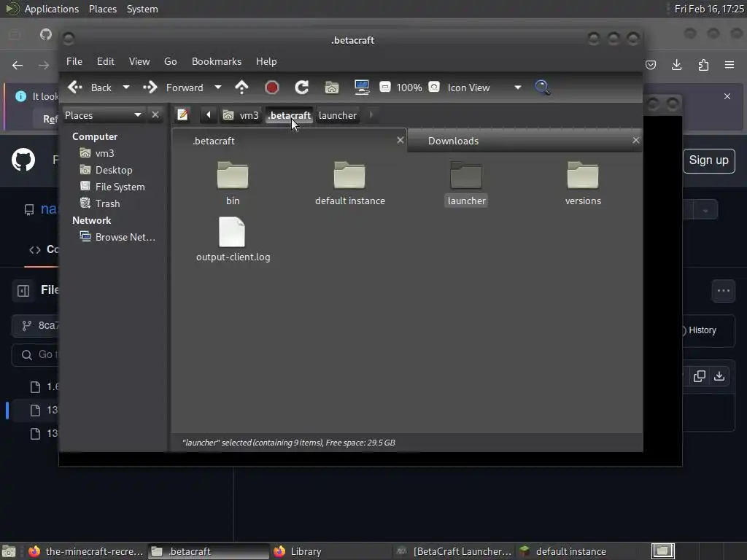This screenshot has height=560, width=747.
Task: Click the Firefox back arrow
Action: coord(18,65)
